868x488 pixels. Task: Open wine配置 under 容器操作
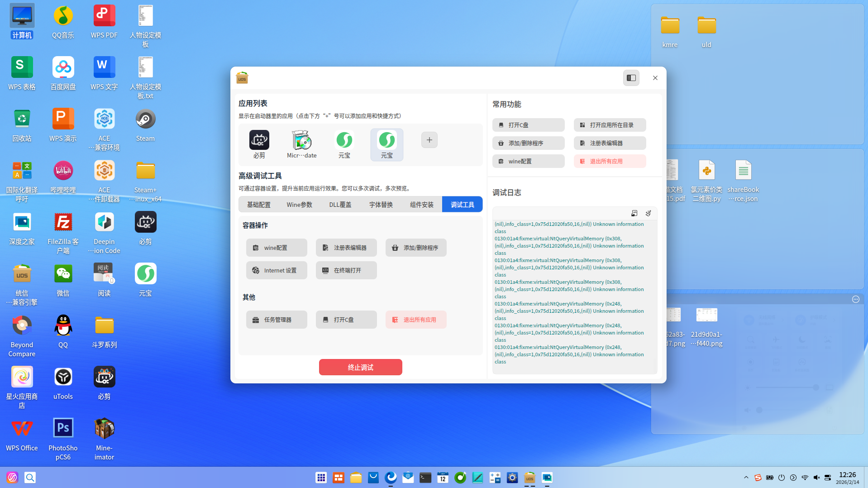coord(277,248)
